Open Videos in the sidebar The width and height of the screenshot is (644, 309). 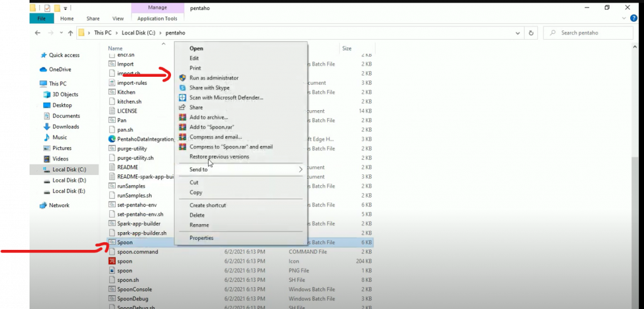coord(61,159)
